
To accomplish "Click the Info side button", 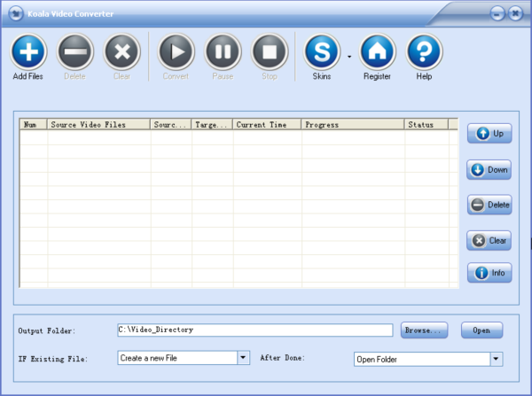I will [489, 273].
